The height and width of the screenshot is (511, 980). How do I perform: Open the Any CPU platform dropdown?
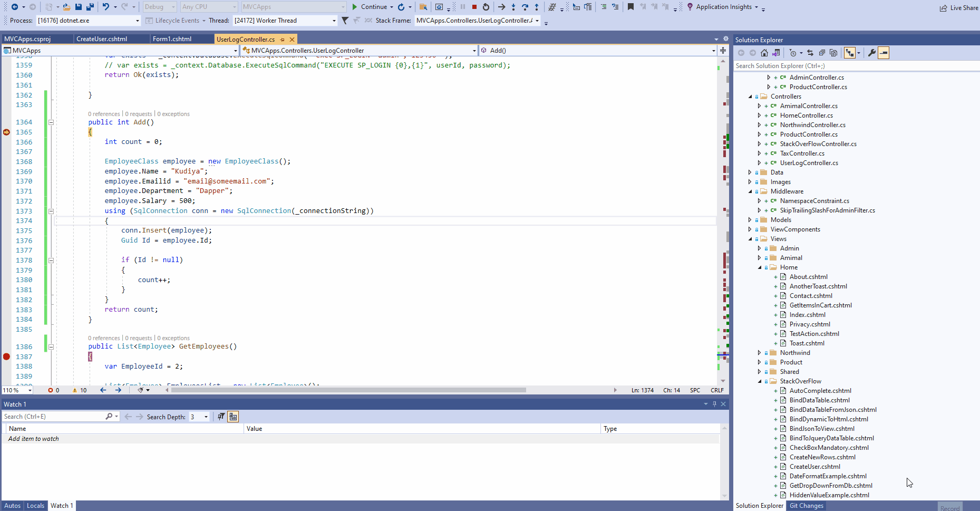[235, 7]
